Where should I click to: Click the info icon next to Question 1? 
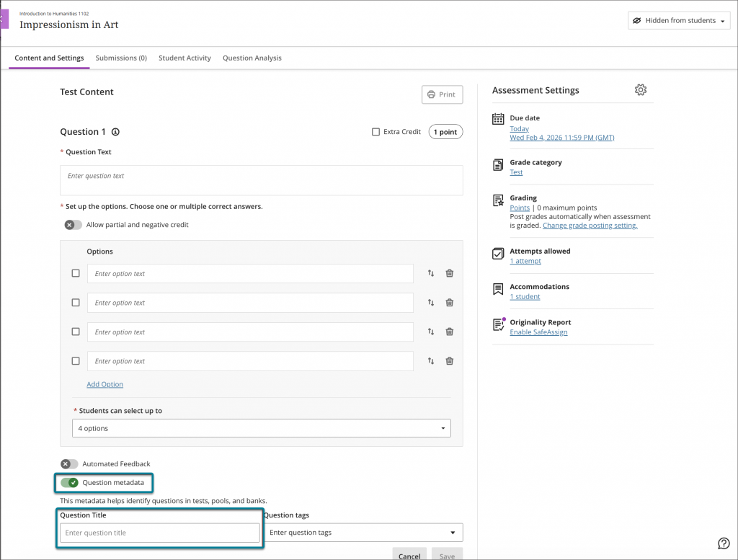tap(115, 132)
